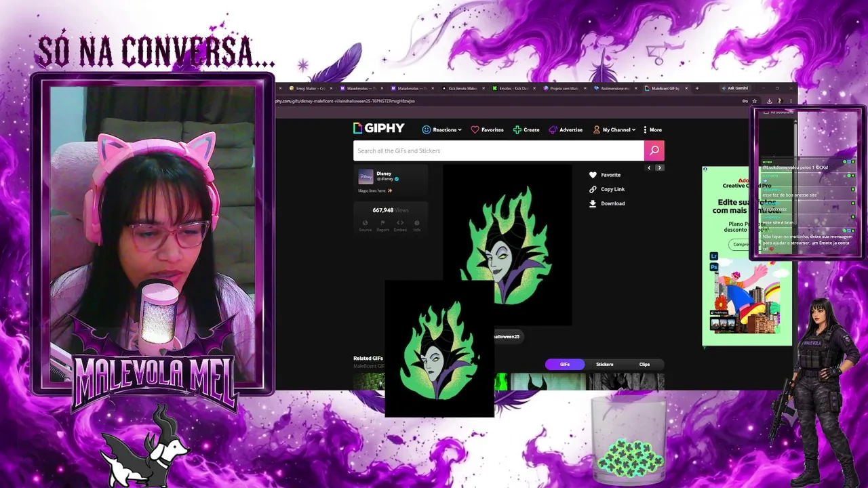This screenshot has height=488, width=868.
Task: Click the Ask Gemini button
Action: point(735,88)
